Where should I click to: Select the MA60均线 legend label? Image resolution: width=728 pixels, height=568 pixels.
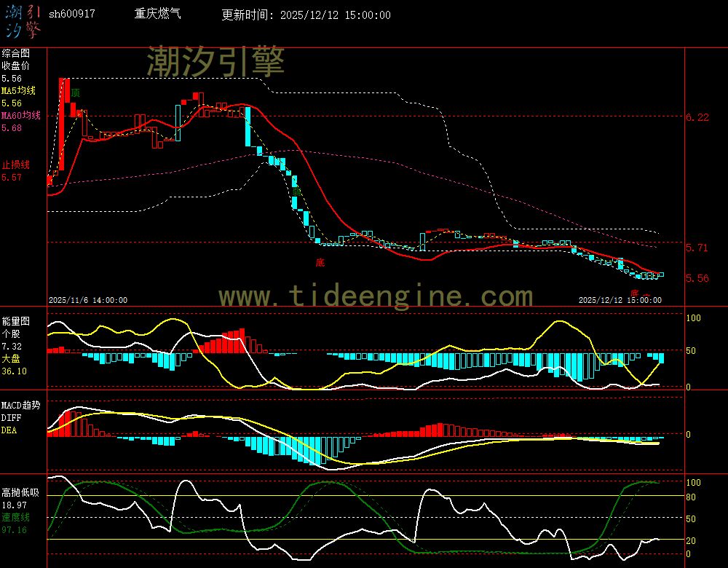tap(20, 116)
